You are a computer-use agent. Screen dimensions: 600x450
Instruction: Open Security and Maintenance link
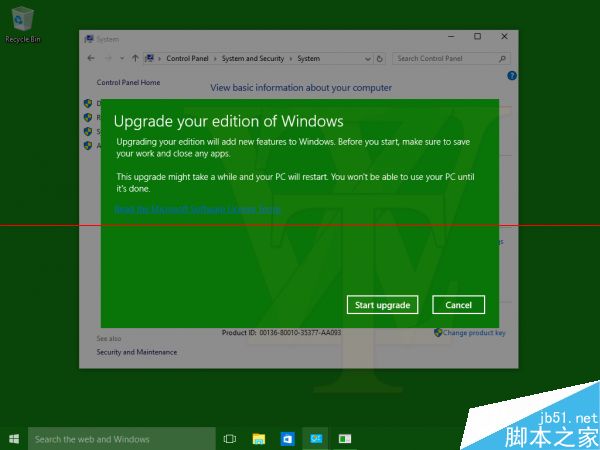tap(137, 352)
